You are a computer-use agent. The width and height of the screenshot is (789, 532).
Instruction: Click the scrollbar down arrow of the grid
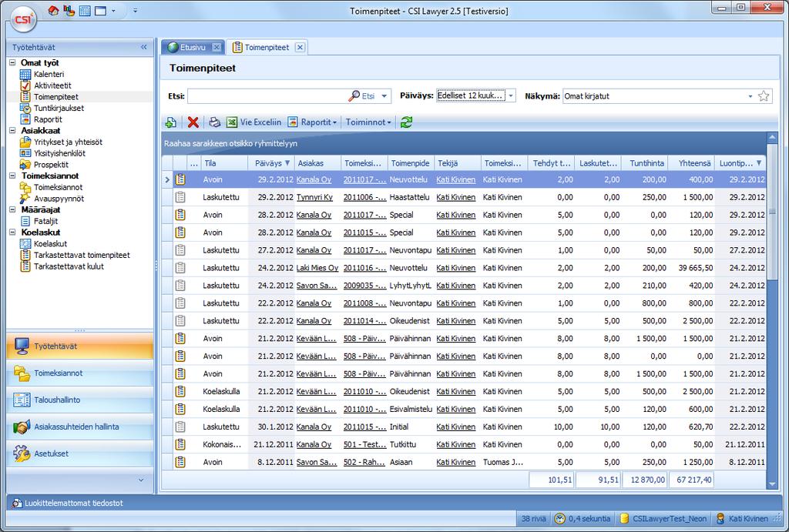(772, 485)
